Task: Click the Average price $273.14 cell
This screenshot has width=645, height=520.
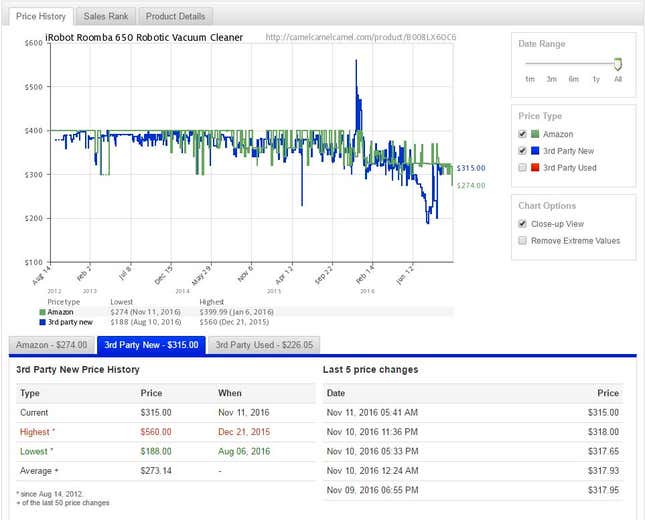Action: pyautogui.click(x=156, y=471)
